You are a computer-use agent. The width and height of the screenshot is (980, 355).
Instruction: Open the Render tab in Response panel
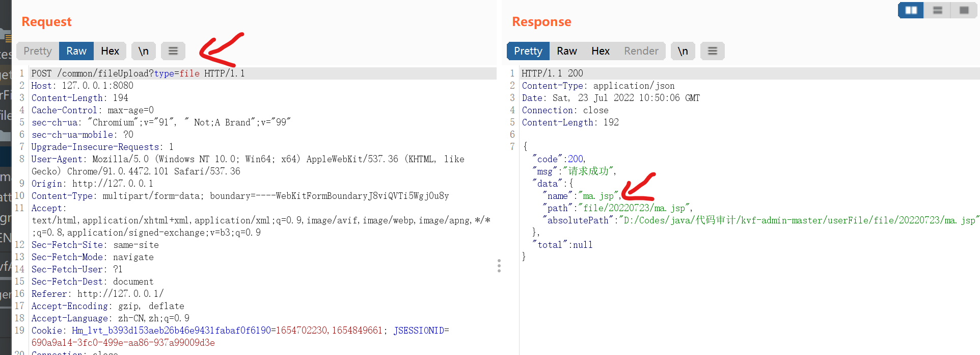tap(641, 51)
